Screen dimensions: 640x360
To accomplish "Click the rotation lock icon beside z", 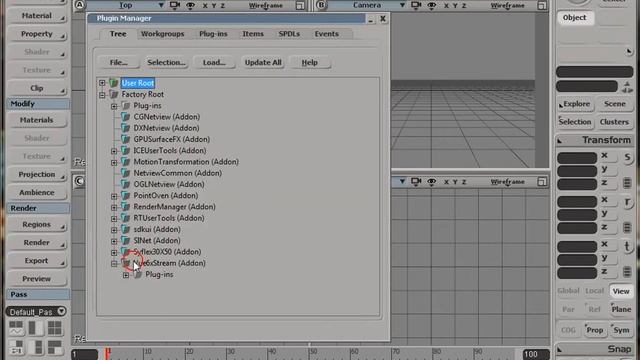I will pos(627,227).
